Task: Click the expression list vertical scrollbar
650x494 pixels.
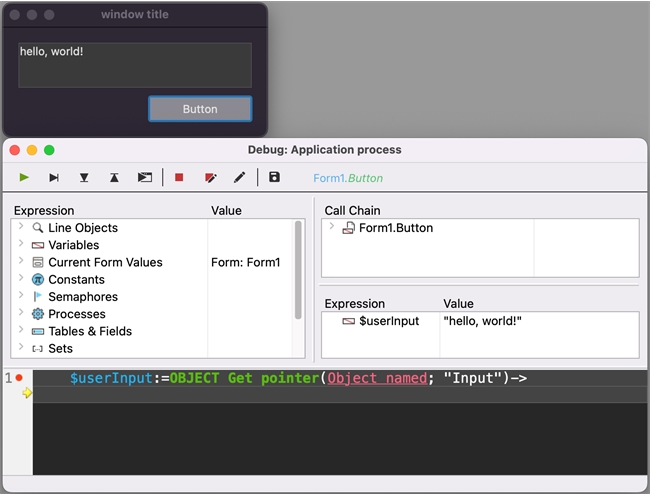Action: tap(298, 268)
